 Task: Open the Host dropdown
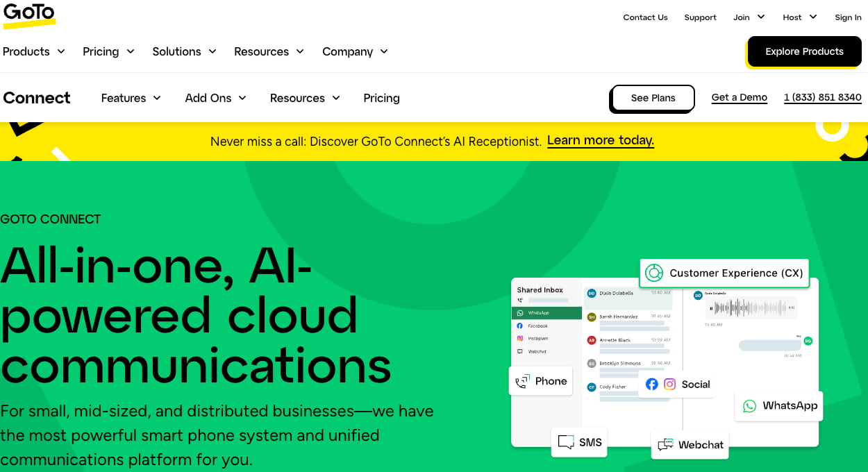click(799, 17)
